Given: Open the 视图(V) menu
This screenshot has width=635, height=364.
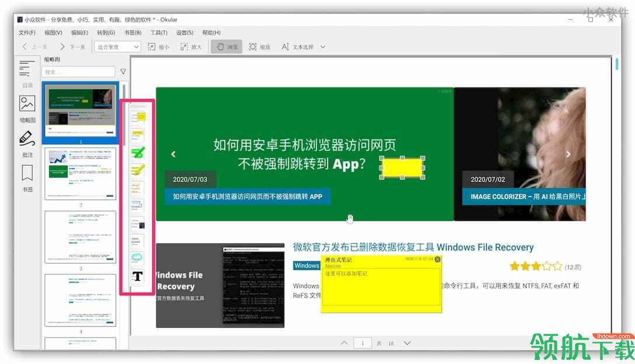Looking at the screenshot, I should (53, 33).
